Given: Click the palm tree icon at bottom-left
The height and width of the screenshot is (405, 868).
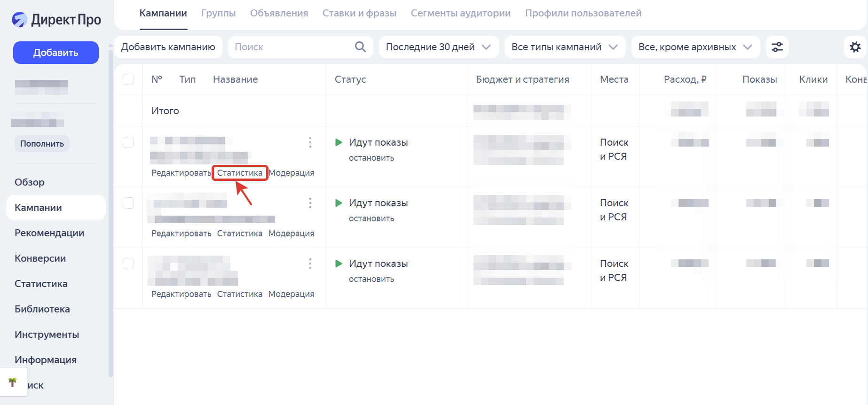Looking at the screenshot, I should (x=13, y=382).
